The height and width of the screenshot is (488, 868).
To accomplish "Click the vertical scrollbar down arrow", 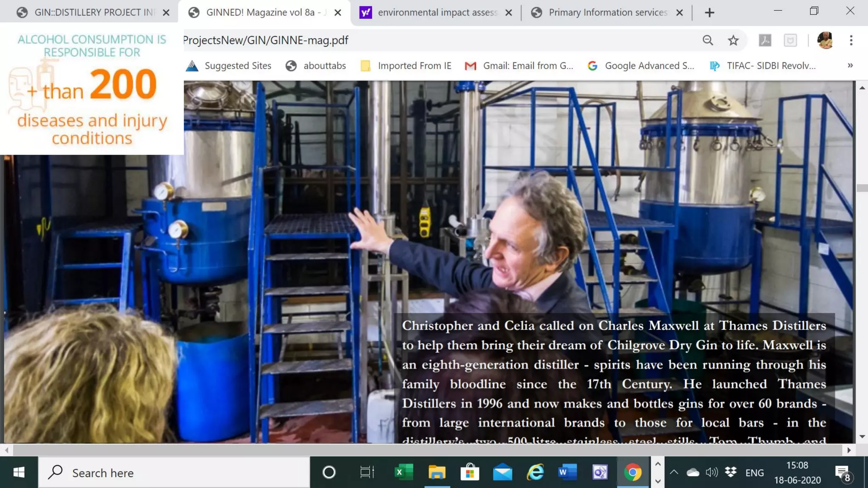I will click(x=862, y=437).
